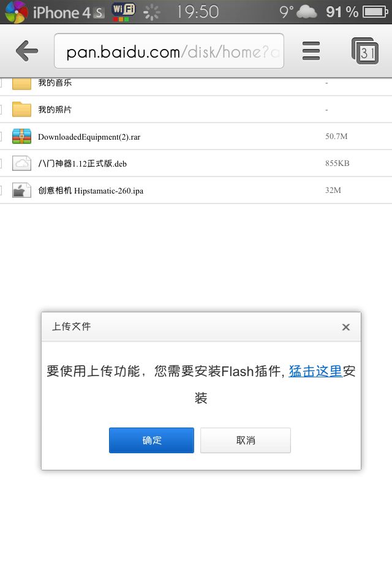
Task: Click the Apple ipa icon for Hipstamatic
Action: click(x=22, y=190)
